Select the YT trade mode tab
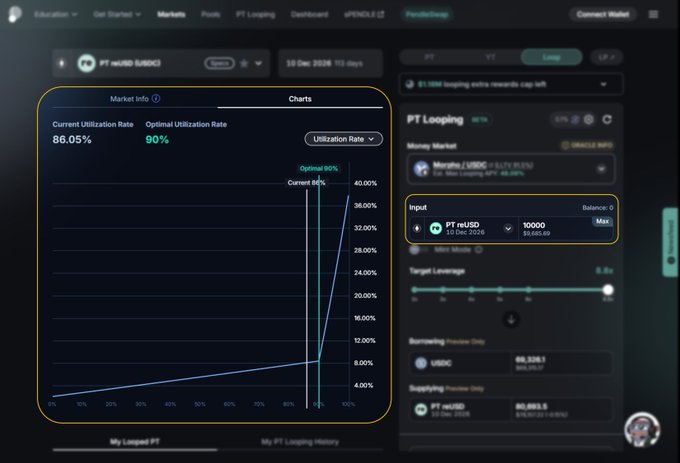Image resolution: width=680 pixels, height=463 pixels. [490, 57]
